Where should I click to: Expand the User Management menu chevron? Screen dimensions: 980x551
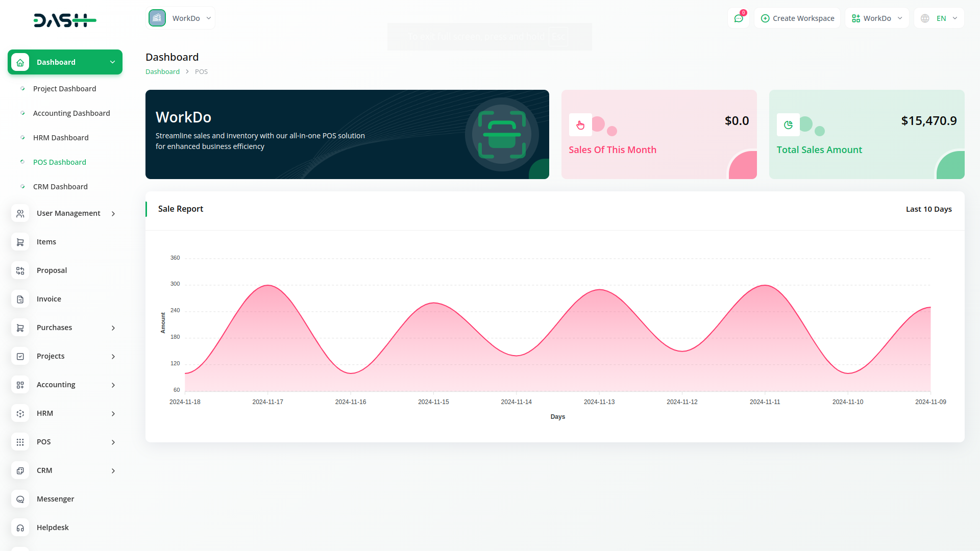113,214
